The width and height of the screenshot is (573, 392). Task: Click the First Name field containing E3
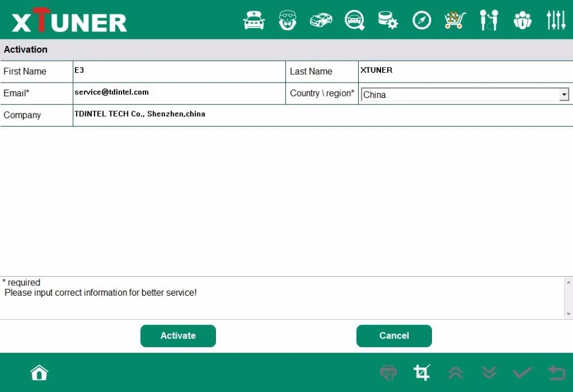pyautogui.click(x=179, y=72)
